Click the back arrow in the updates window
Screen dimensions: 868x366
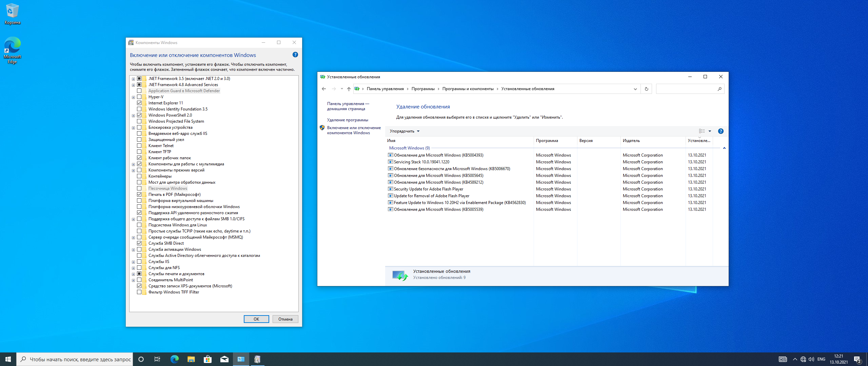tap(324, 89)
